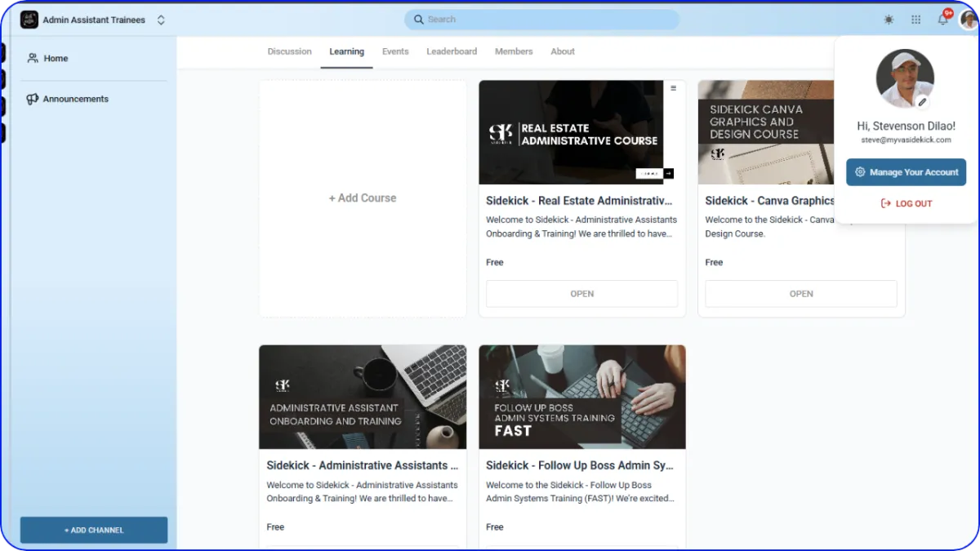Click Sidekick Canva Graphics course thumbnail
The image size is (980, 551).
(766, 132)
